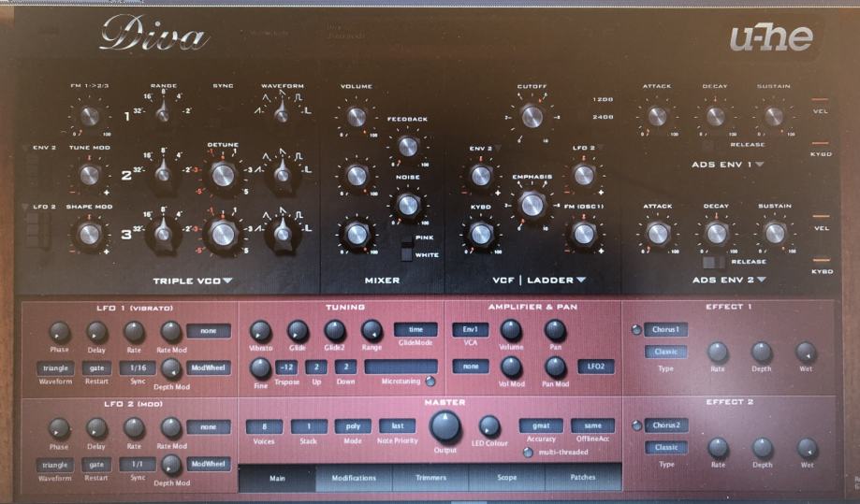
Task: Open the VCF Ladder filter model menu
Action: [x=539, y=281]
